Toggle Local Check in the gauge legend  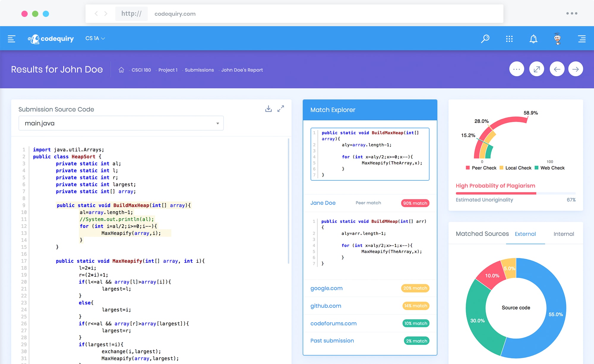tap(516, 168)
